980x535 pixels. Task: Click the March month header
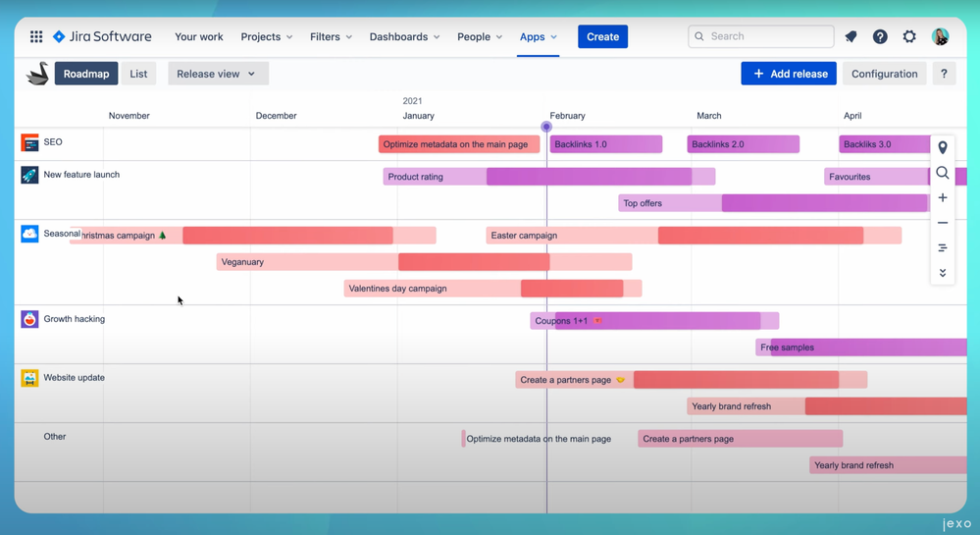(x=708, y=116)
